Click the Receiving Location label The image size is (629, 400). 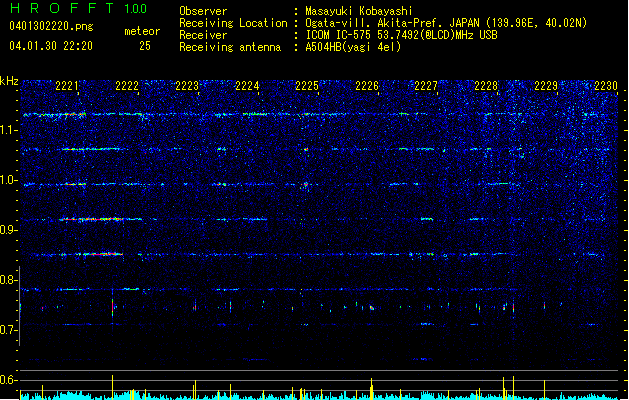pos(233,23)
